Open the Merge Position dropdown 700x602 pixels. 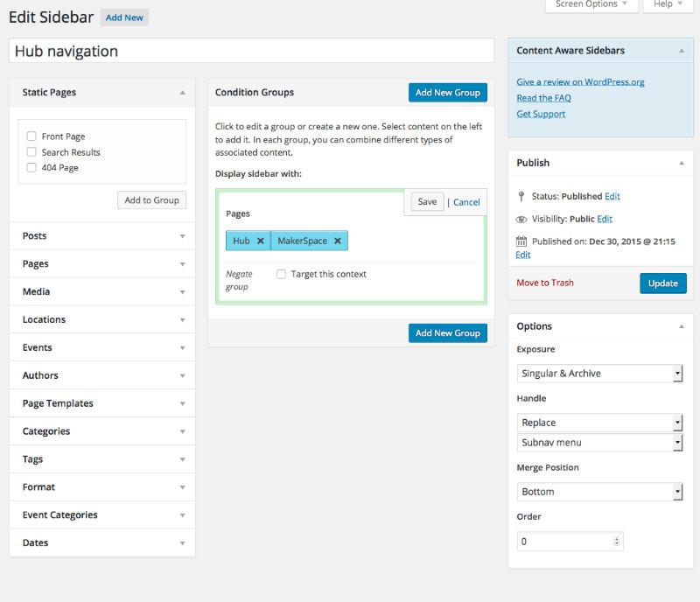click(599, 492)
